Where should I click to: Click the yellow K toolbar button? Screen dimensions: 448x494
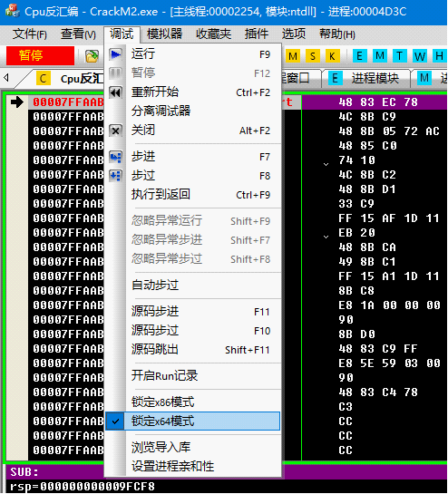[x=332, y=56]
